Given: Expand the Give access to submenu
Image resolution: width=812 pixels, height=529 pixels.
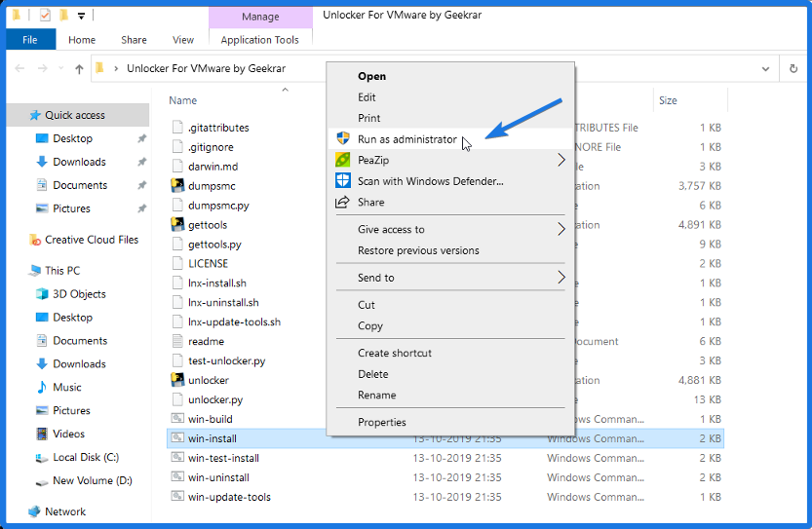Looking at the screenshot, I should click(561, 229).
